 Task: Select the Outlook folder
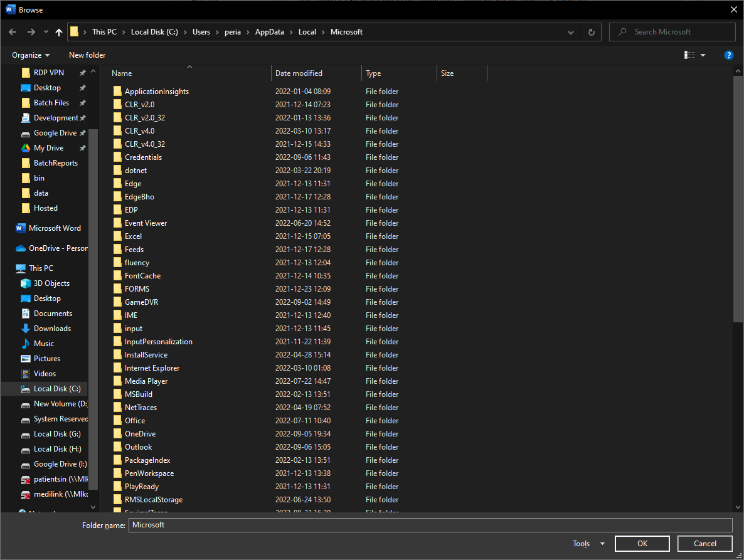[x=138, y=447]
